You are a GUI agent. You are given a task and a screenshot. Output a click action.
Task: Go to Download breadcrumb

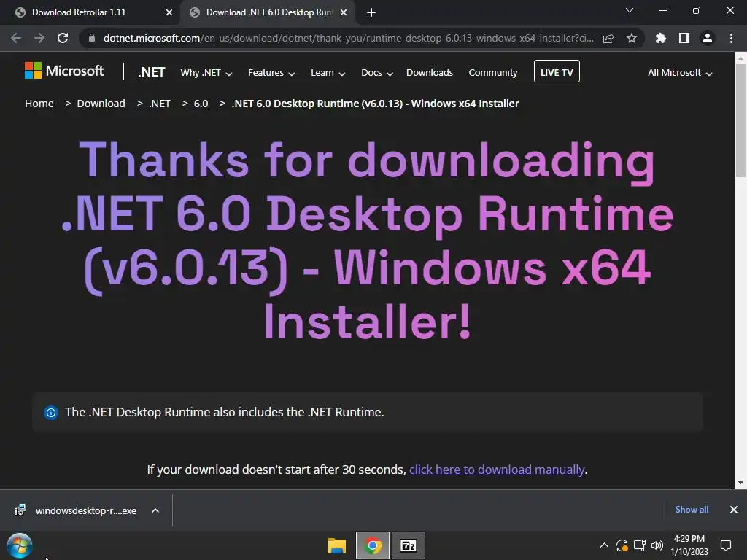pyautogui.click(x=101, y=104)
